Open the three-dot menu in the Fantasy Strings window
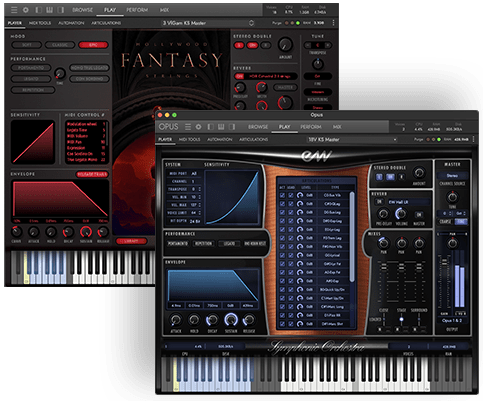 (333, 23)
